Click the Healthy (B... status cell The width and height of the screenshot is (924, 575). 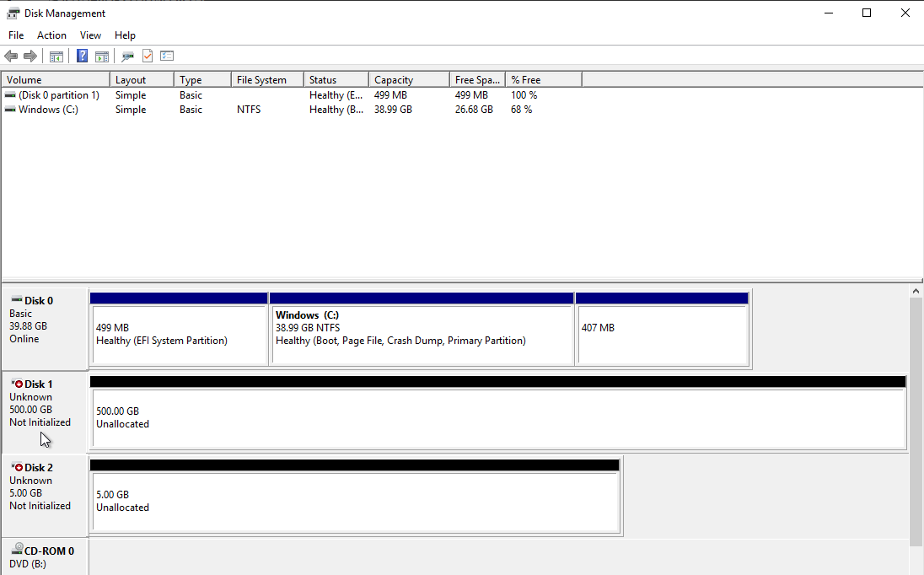click(336, 110)
